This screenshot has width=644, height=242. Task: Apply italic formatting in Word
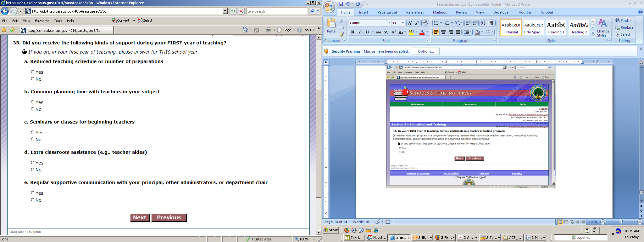tap(360, 32)
